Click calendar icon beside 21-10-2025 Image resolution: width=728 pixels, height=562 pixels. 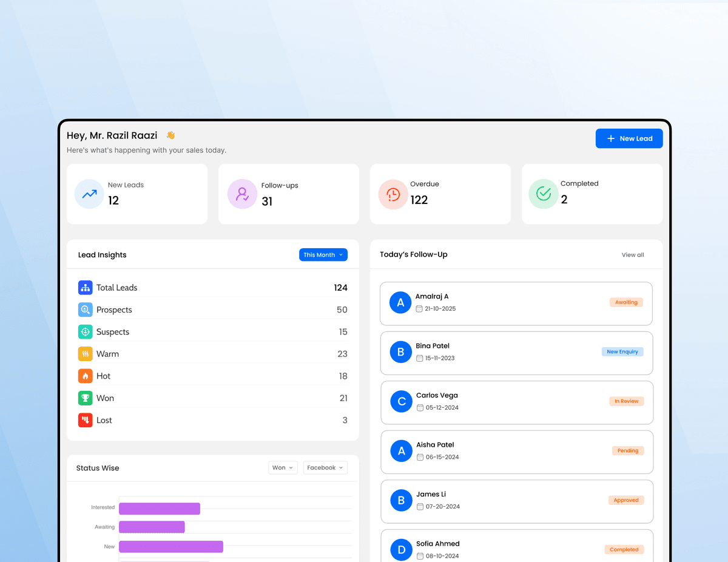coord(419,309)
